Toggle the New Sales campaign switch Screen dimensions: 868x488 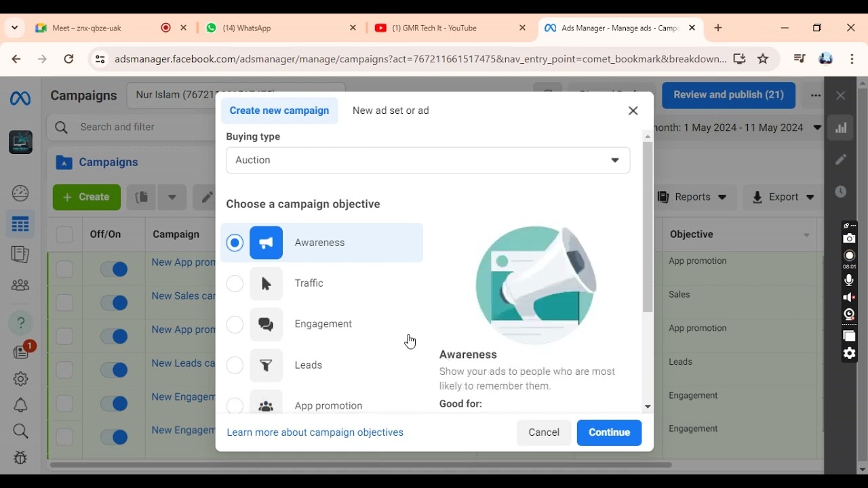coord(114,302)
